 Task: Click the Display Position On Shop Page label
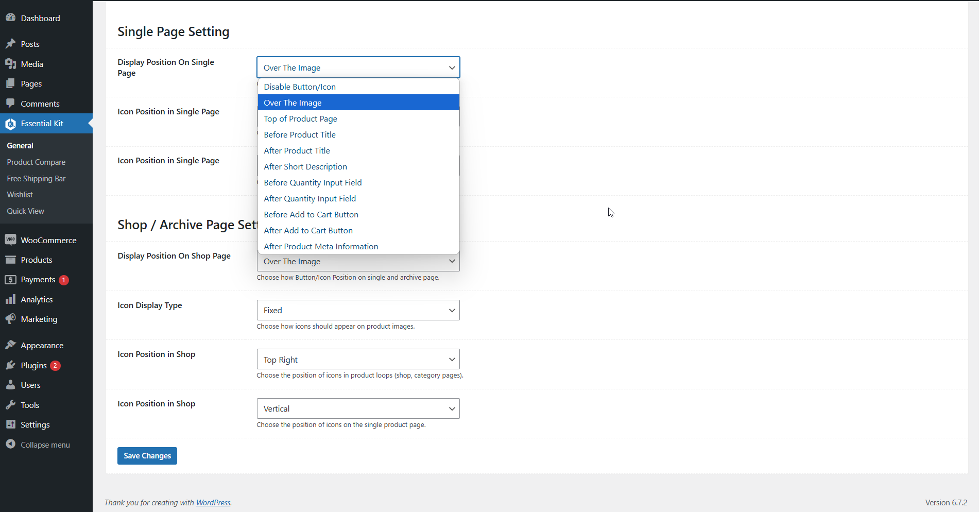174,256
